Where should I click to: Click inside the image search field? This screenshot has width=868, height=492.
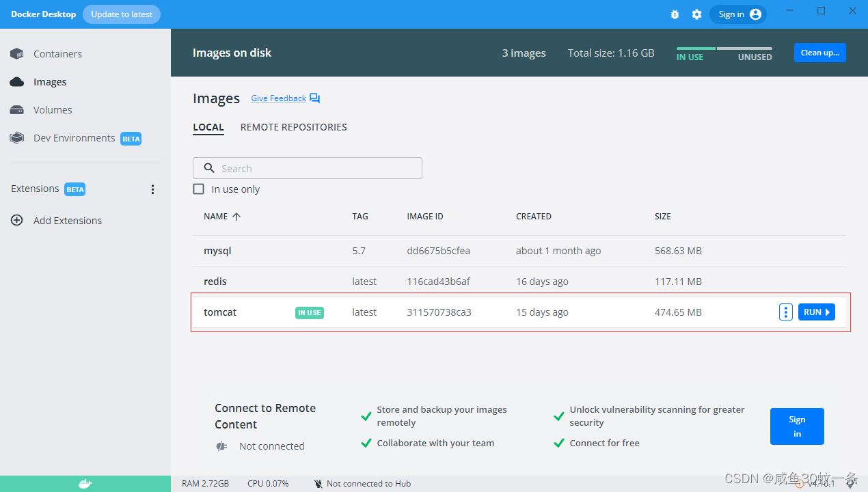click(x=307, y=168)
